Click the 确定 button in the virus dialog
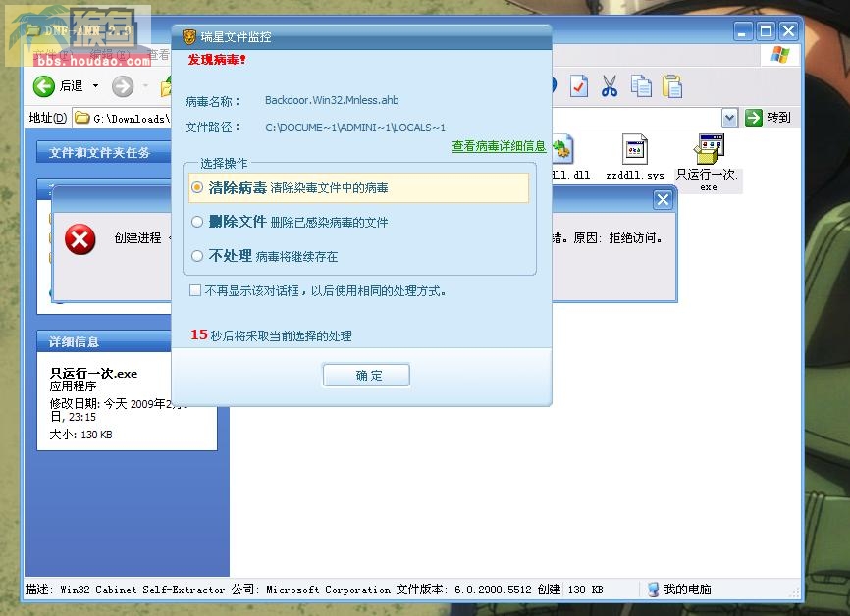 point(366,375)
